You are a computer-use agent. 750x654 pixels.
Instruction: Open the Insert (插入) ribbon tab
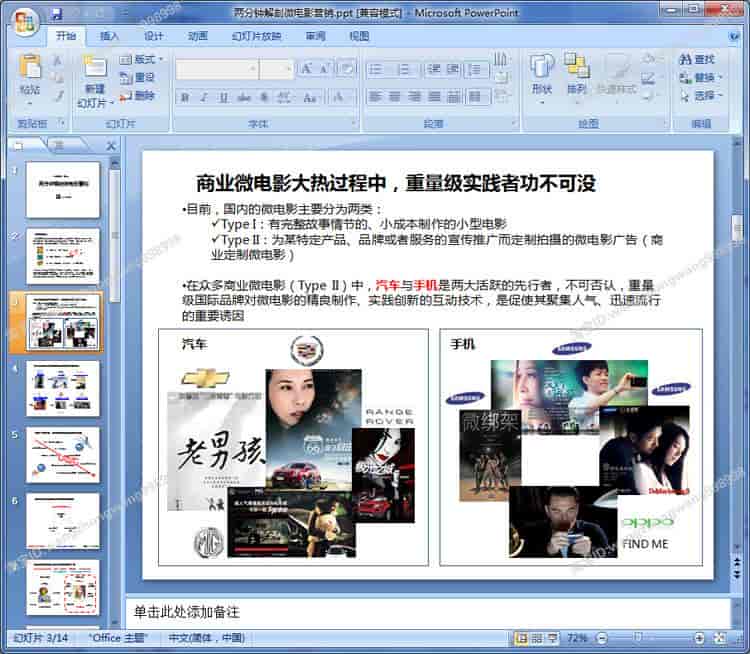(x=109, y=36)
